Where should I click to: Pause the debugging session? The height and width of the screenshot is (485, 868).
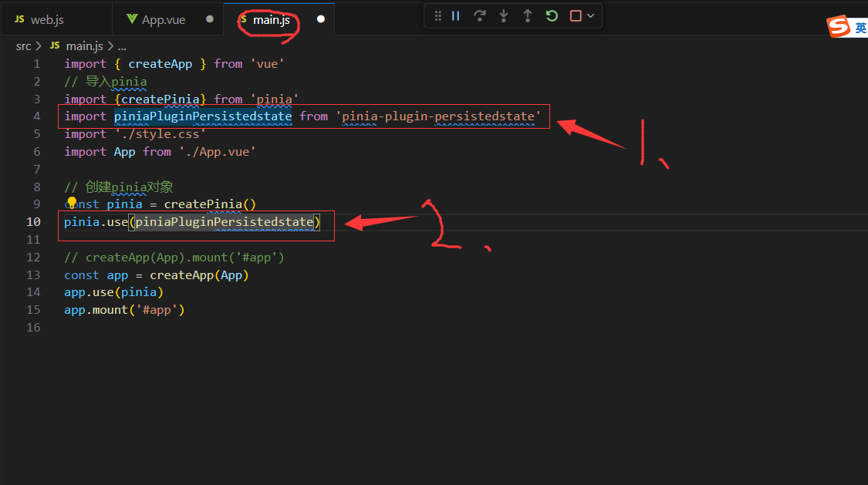tap(455, 16)
